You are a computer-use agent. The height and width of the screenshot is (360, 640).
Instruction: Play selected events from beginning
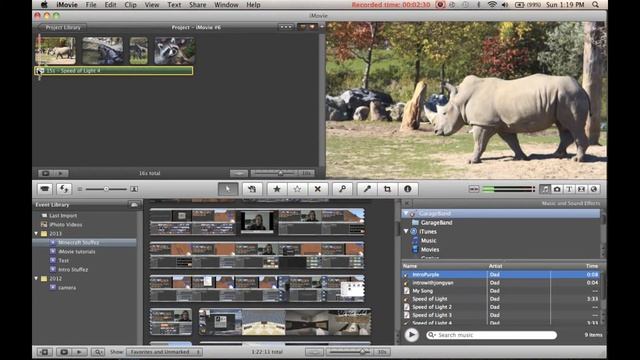click(x=80, y=352)
